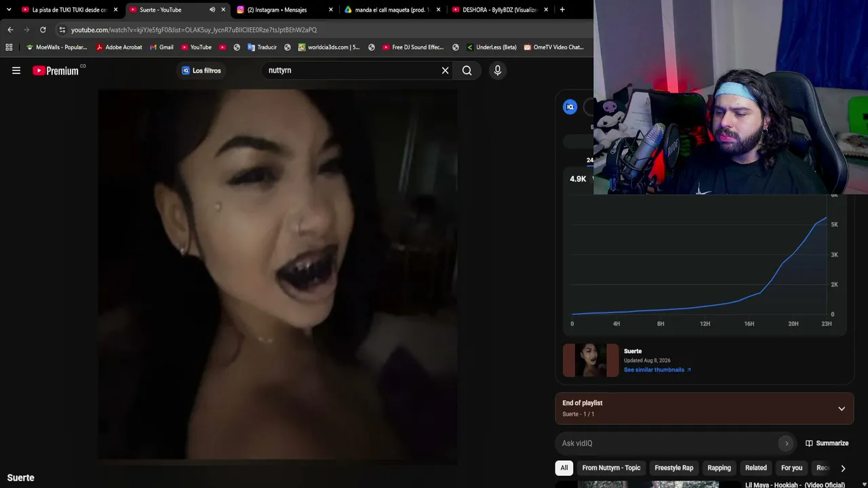This screenshot has width=868, height=488.
Task: Clear the nuttyrn search text
Action: [x=445, y=70]
